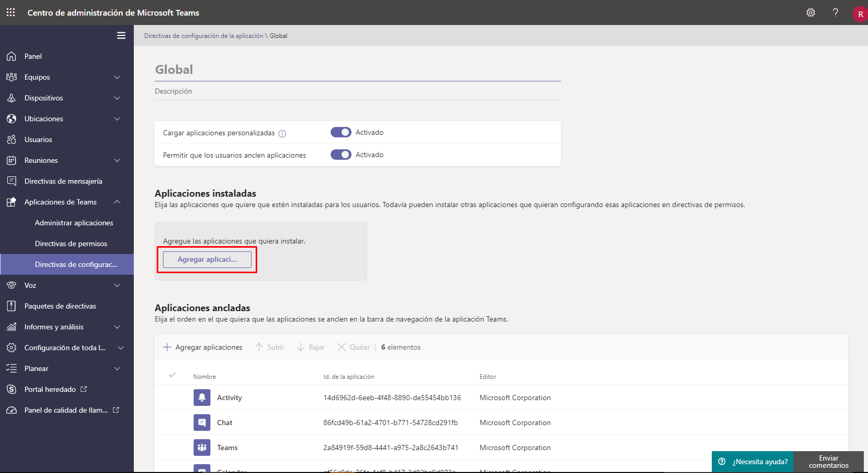Open Administrar aplicaciones submenu item
Viewport: 868px width, 473px height.
[74, 223]
